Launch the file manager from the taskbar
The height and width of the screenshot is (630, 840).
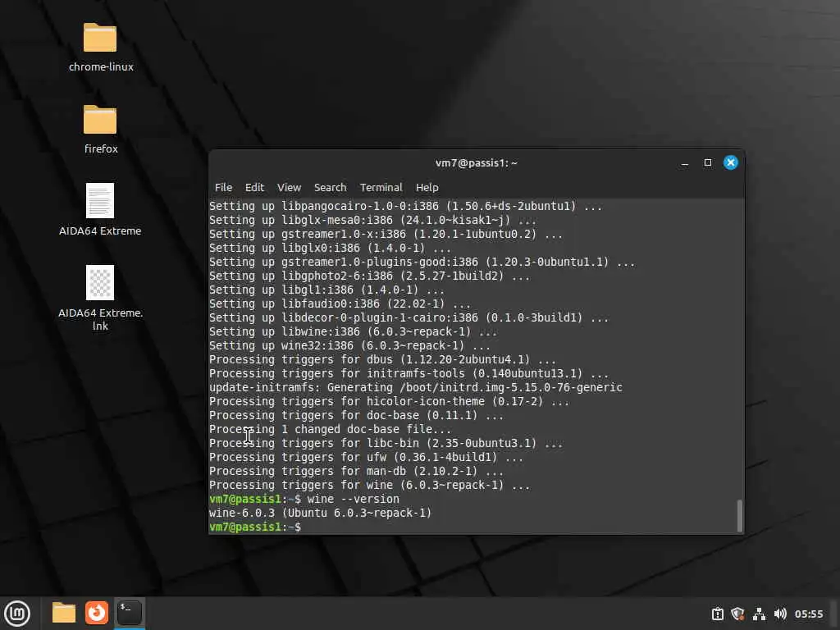(64, 613)
